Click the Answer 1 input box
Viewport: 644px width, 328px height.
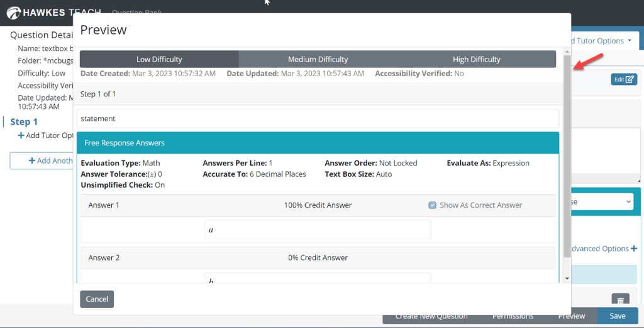click(x=318, y=230)
